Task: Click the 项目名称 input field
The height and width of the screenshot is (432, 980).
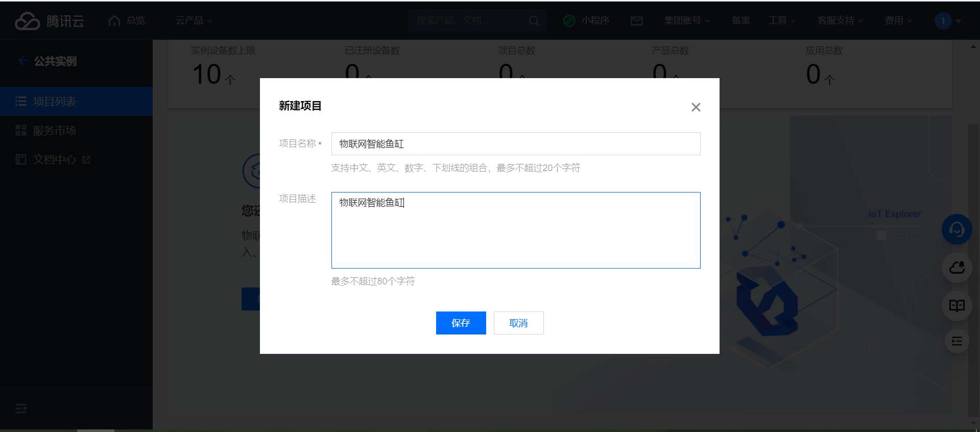Action: 516,144
